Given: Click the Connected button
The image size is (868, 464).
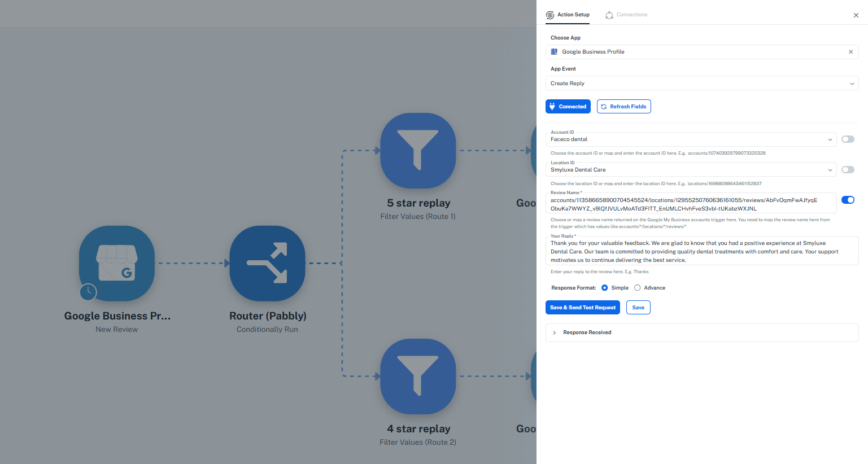Looking at the screenshot, I should [568, 107].
